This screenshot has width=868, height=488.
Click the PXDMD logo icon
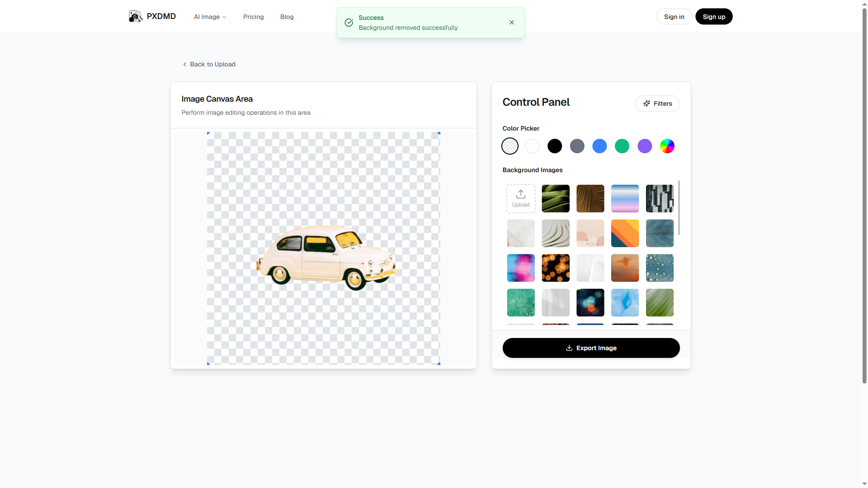pos(136,17)
